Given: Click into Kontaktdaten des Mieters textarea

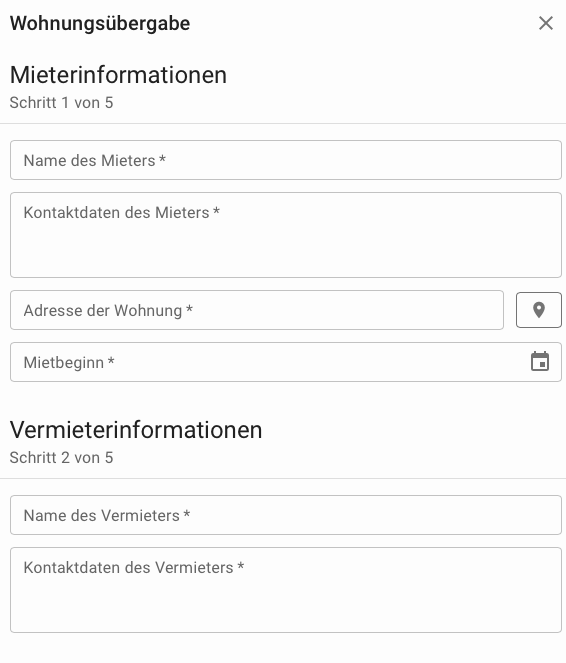Looking at the screenshot, I should click(x=286, y=235).
